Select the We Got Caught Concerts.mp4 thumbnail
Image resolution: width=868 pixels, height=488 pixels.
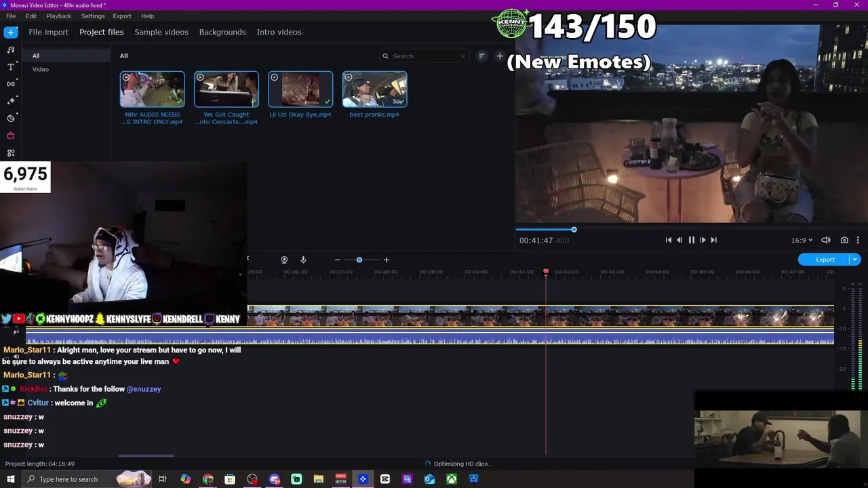(x=226, y=89)
